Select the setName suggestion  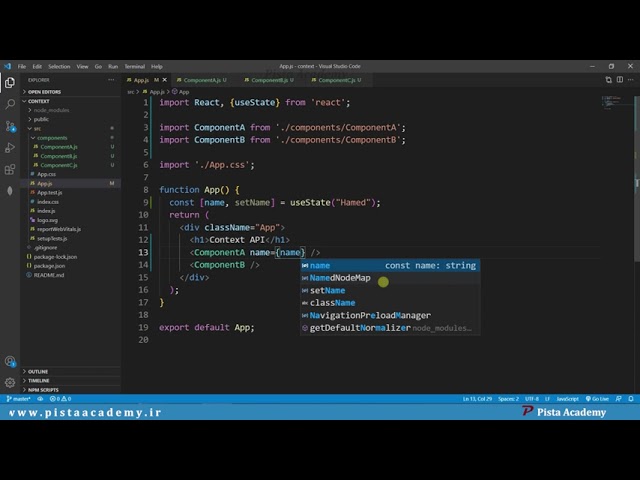[x=390, y=291]
